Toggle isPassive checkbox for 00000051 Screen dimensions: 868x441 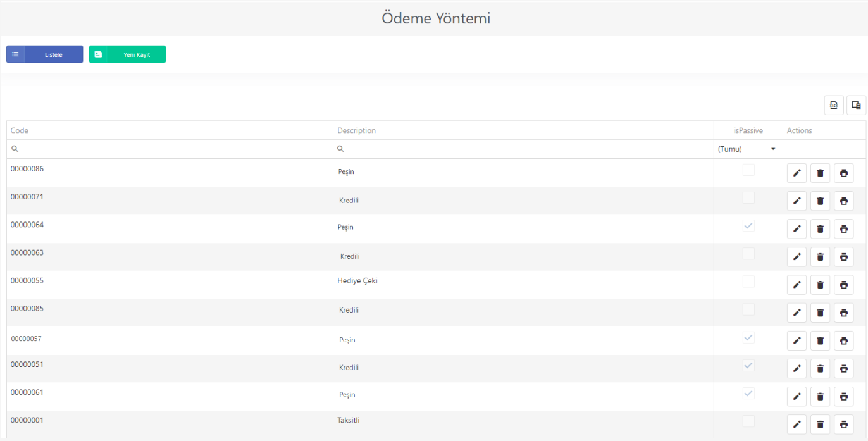(x=748, y=365)
